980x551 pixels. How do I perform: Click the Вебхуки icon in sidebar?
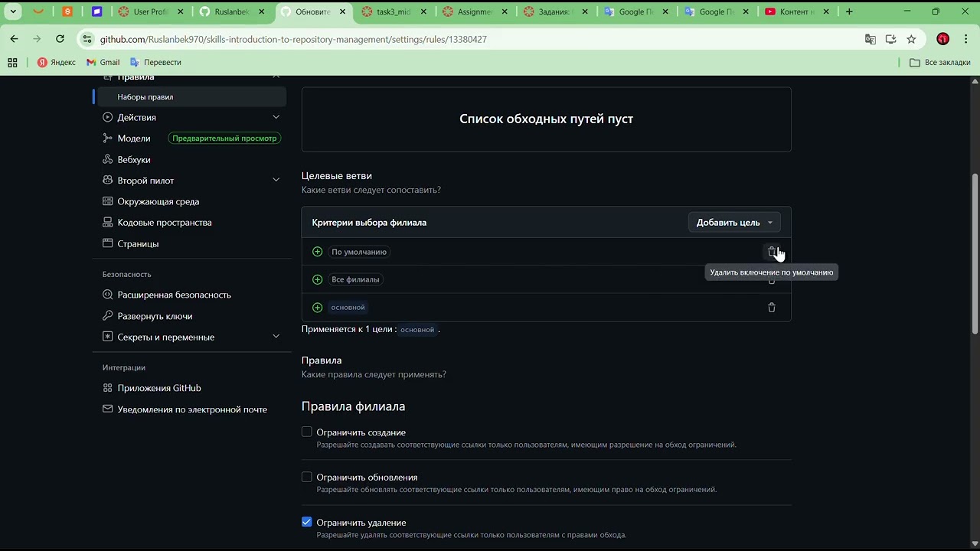(x=108, y=159)
